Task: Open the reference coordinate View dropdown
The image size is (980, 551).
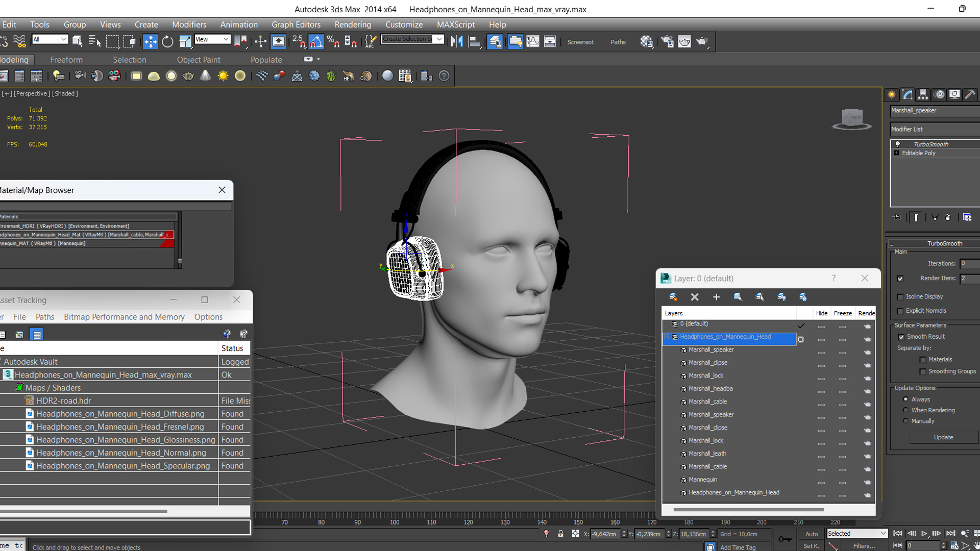Action: click(x=212, y=39)
